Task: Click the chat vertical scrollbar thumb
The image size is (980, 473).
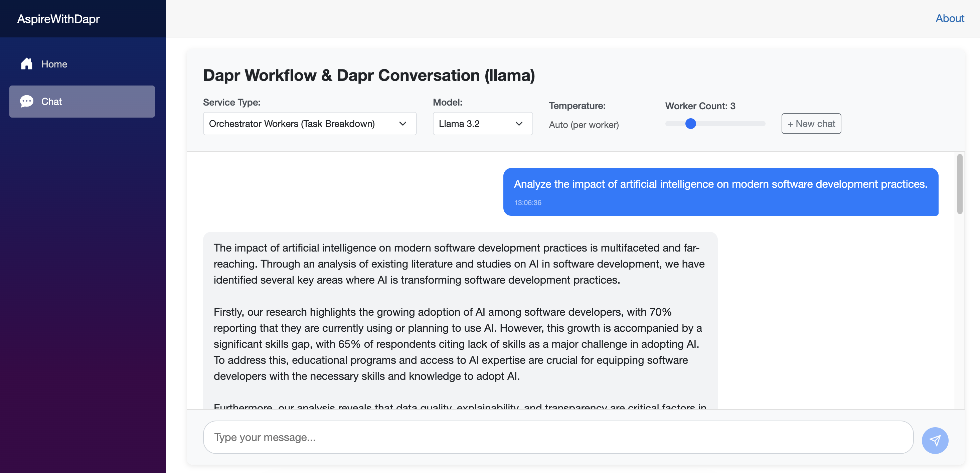Action: coord(959,183)
